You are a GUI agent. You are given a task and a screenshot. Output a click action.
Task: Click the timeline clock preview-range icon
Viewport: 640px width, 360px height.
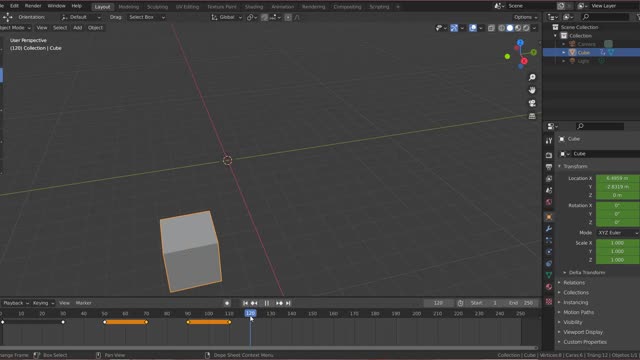[x=460, y=303]
